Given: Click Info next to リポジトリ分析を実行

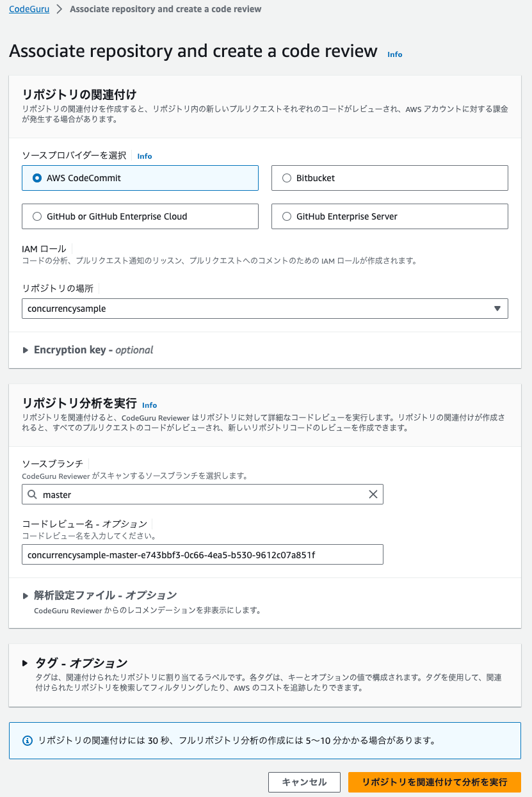Looking at the screenshot, I should click(x=149, y=405).
